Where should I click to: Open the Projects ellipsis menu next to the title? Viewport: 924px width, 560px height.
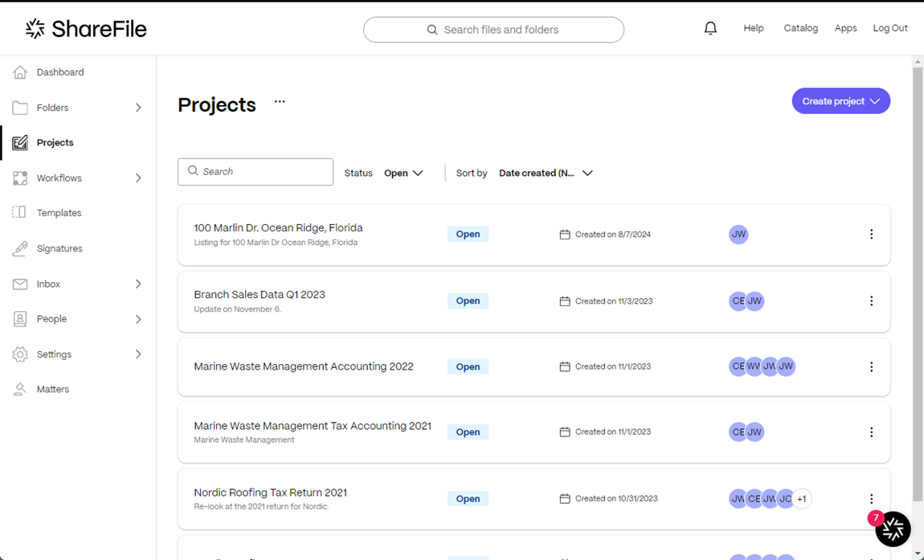click(279, 103)
